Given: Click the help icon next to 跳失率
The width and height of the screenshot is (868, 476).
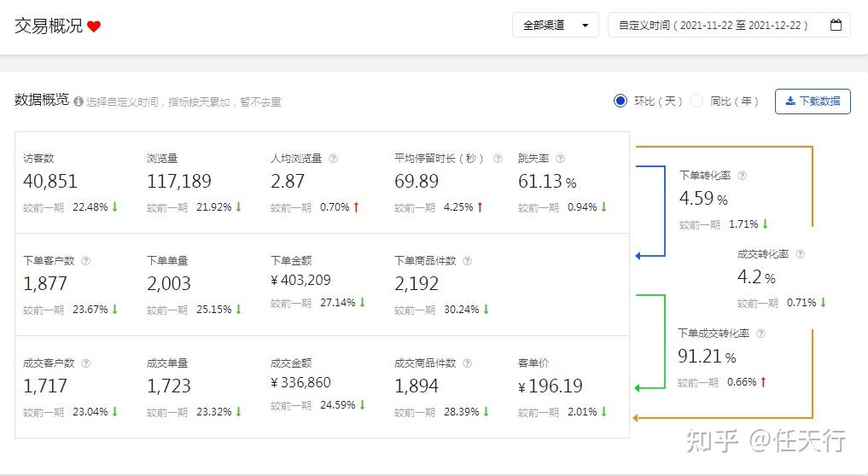Looking at the screenshot, I should point(560,159).
